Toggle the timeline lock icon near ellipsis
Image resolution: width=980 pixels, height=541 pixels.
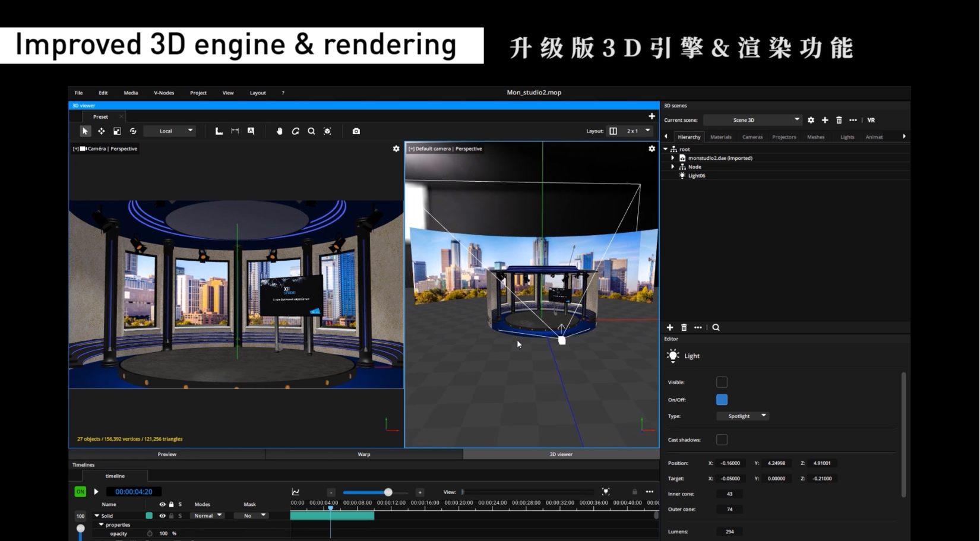point(634,492)
